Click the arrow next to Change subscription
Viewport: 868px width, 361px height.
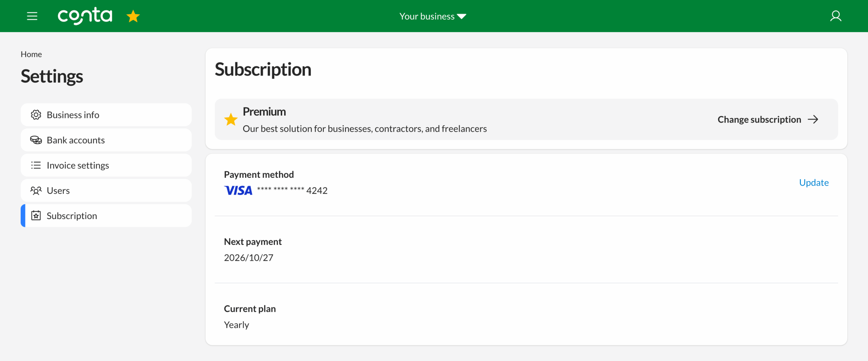tap(813, 120)
